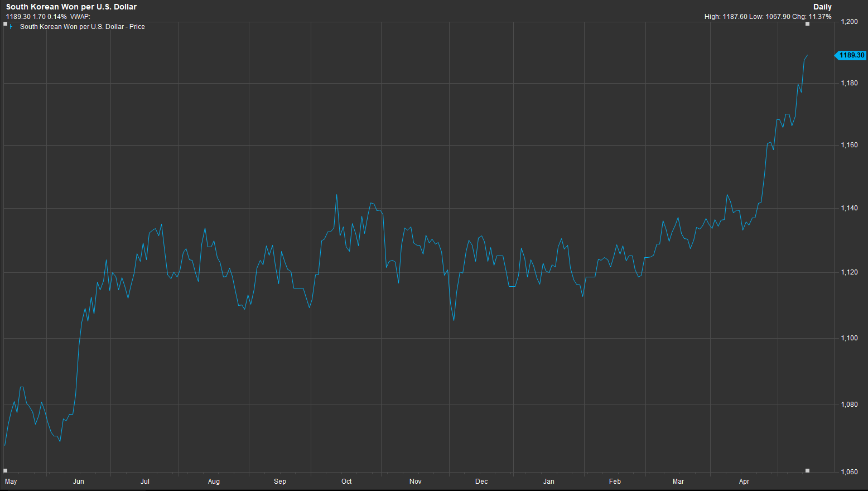
Task: Expand the South Korean Won Price legend entry
Action: (83, 26)
